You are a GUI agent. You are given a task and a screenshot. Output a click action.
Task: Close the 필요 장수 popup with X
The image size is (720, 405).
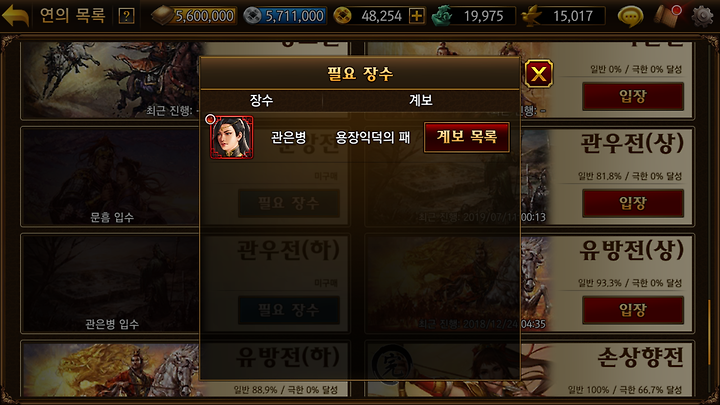[539, 73]
